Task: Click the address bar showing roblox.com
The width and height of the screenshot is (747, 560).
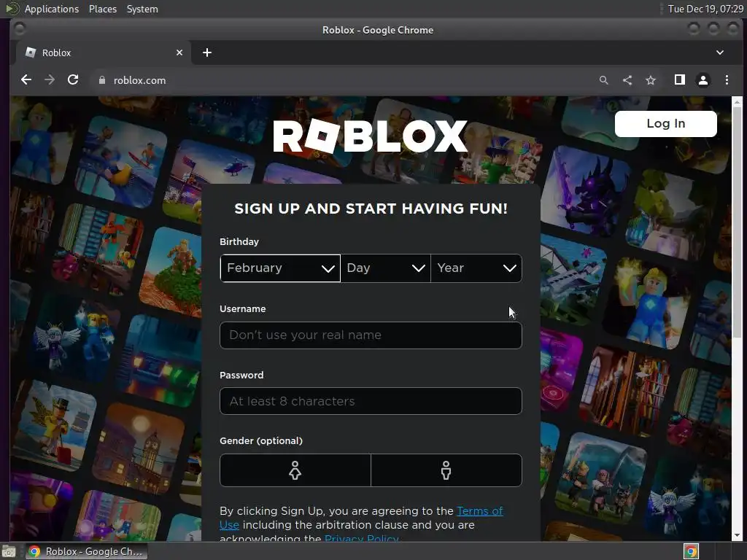Action: click(x=343, y=80)
